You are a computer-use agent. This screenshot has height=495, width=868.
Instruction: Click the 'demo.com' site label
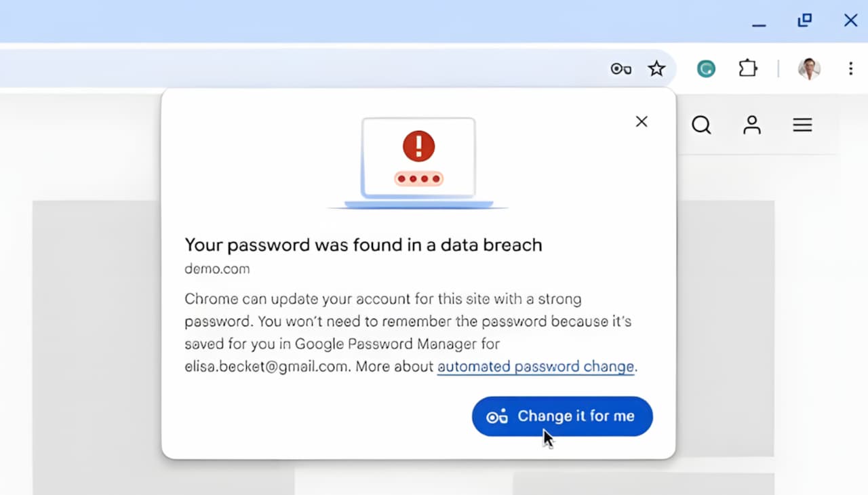click(x=217, y=269)
